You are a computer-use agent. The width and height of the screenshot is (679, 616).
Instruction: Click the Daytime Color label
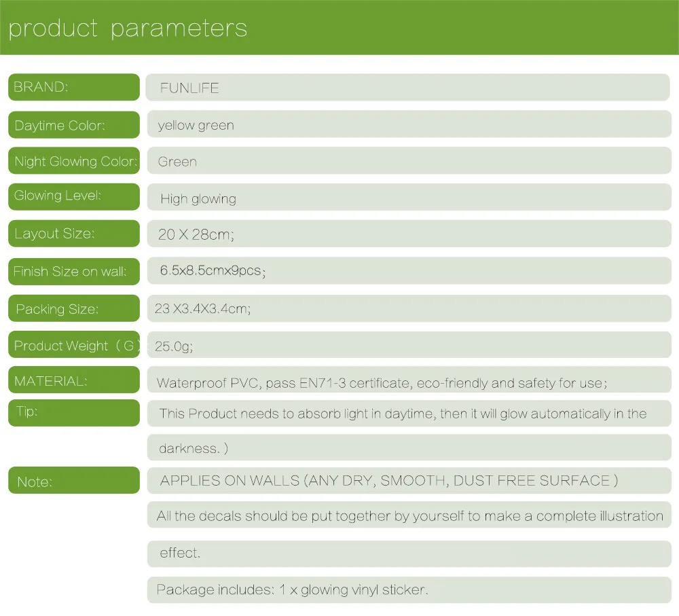74,125
